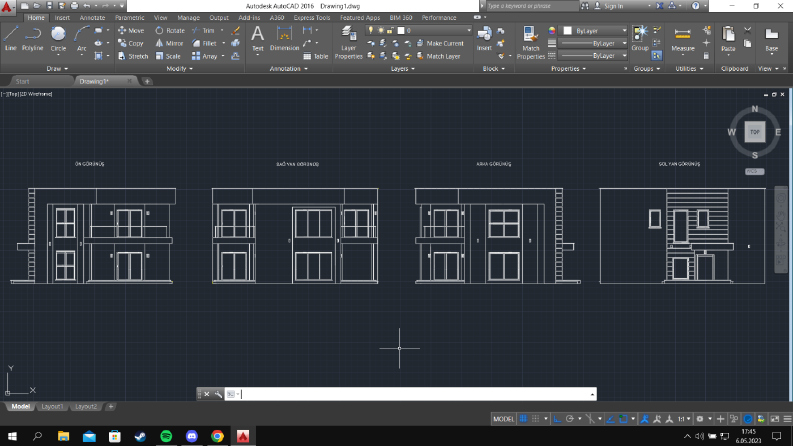This screenshot has width=793, height=446.
Task: Expand the Draw panel
Action: pos(57,69)
